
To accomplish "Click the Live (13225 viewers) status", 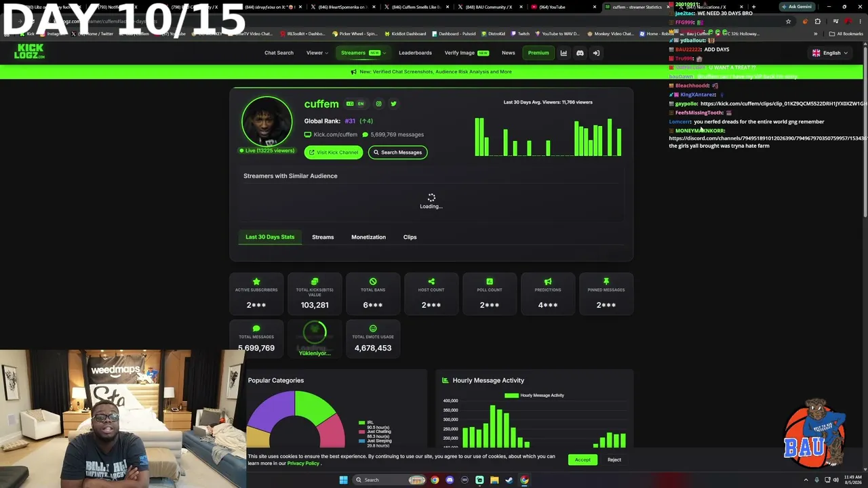I will [x=267, y=150].
